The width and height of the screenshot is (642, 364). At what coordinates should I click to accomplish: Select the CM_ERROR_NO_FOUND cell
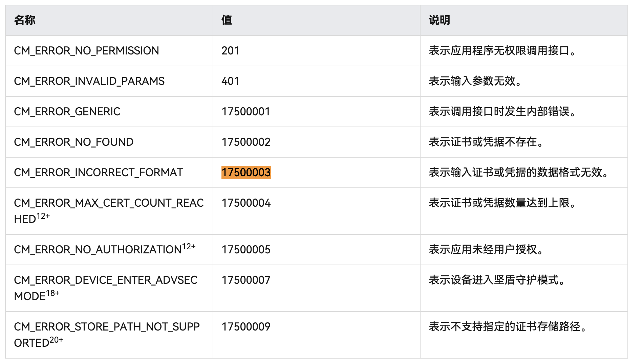(x=73, y=142)
